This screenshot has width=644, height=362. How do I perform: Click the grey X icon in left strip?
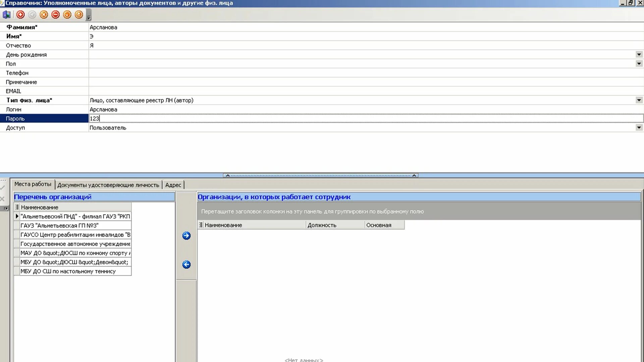point(2,199)
